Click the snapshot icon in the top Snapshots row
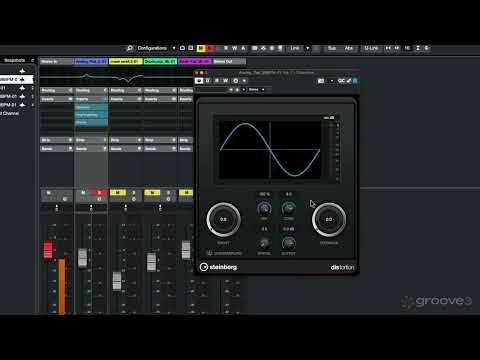The image size is (480, 360). click(22, 71)
